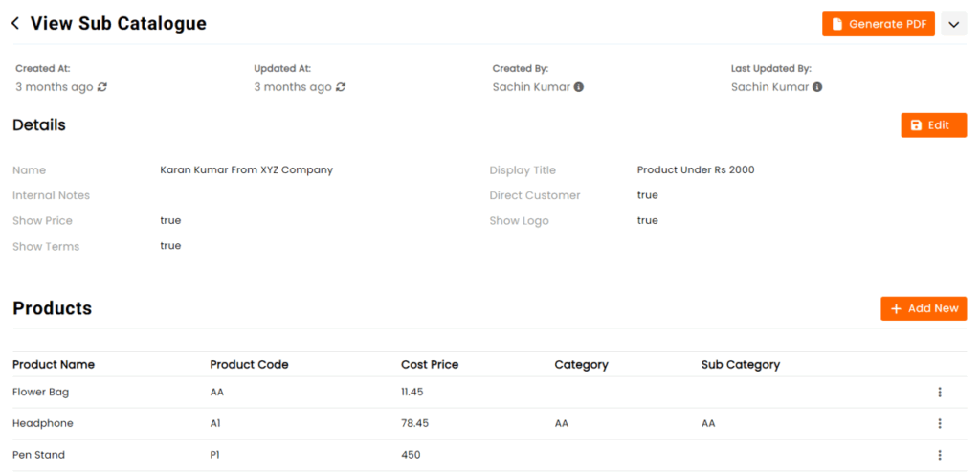Sort by Cost Price column header

tap(430, 364)
